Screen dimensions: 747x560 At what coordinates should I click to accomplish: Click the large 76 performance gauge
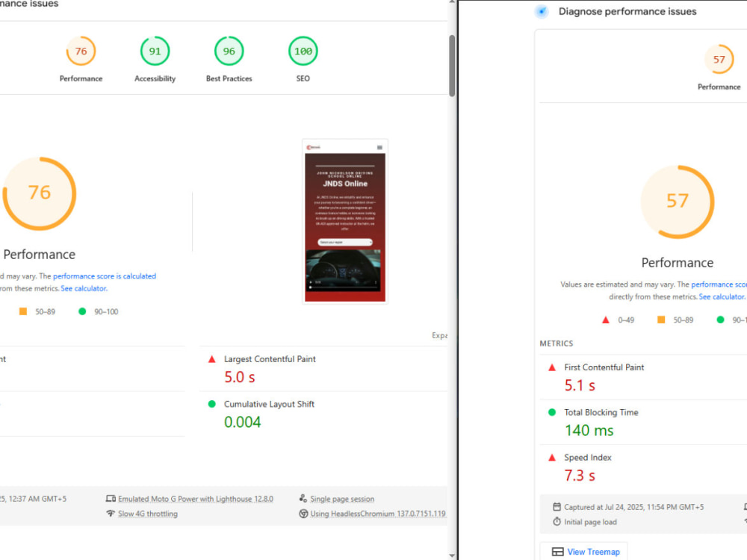coord(40,193)
